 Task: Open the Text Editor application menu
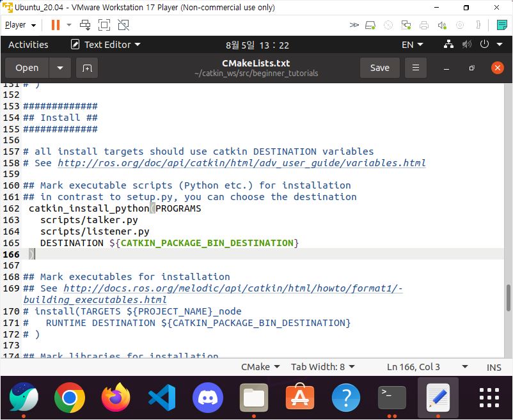(x=106, y=45)
